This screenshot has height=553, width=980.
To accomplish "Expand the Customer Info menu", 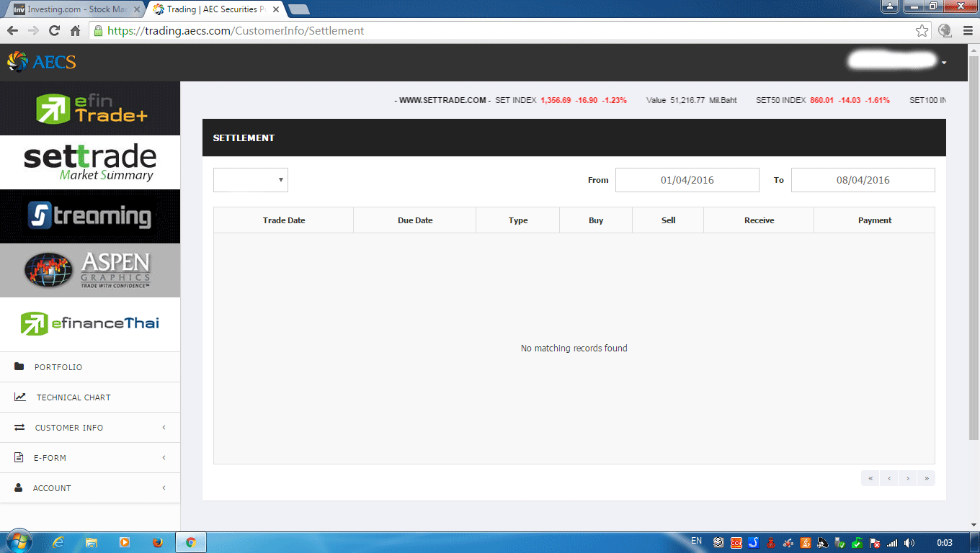I will (90, 428).
